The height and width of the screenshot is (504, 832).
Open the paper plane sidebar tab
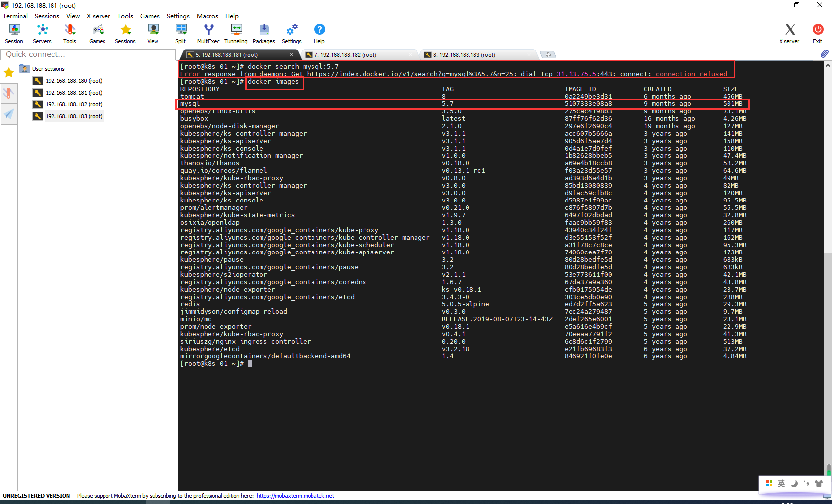click(x=9, y=114)
